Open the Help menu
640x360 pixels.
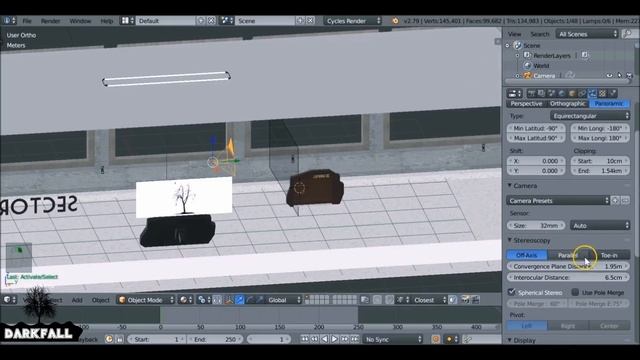click(x=107, y=21)
